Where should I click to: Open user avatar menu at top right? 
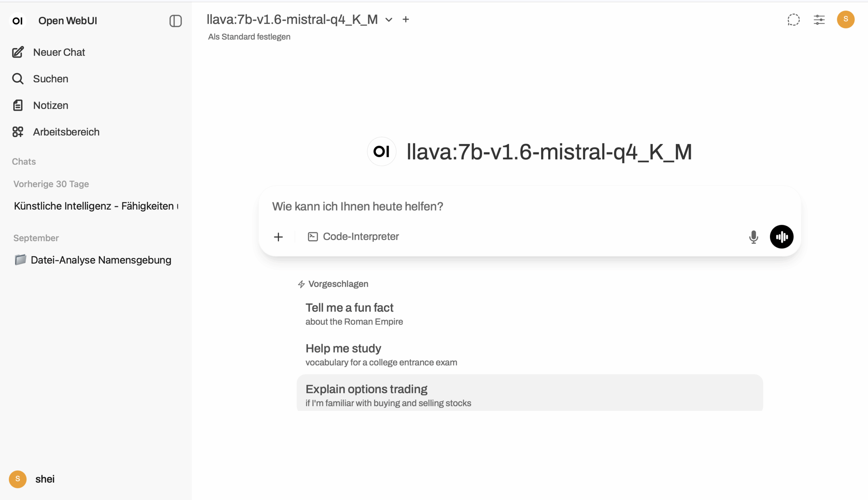[845, 20]
